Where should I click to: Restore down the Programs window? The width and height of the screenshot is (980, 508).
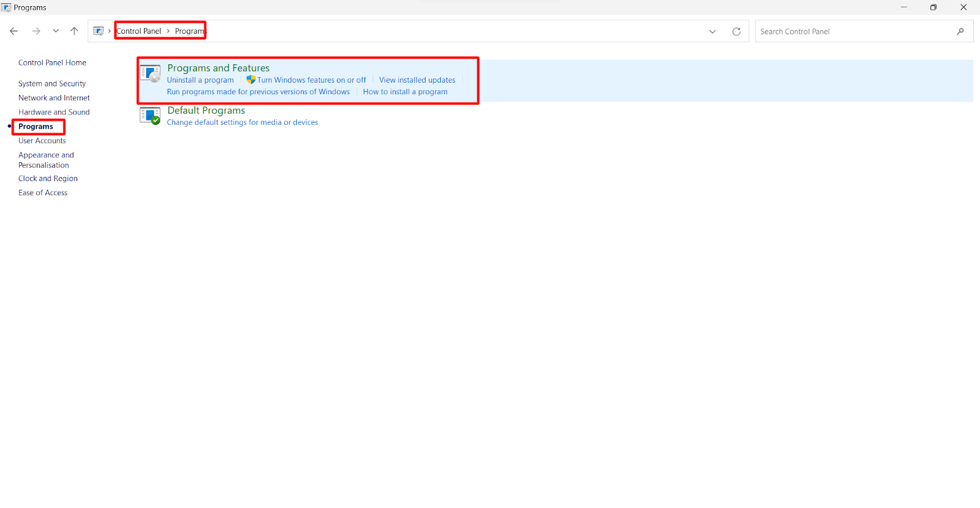click(933, 7)
